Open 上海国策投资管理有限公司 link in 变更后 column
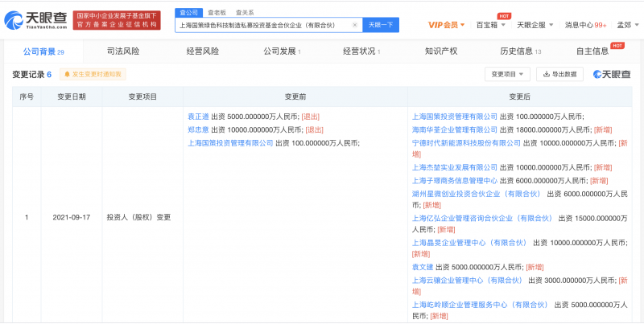This screenshot has width=644, height=324. click(455, 117)
